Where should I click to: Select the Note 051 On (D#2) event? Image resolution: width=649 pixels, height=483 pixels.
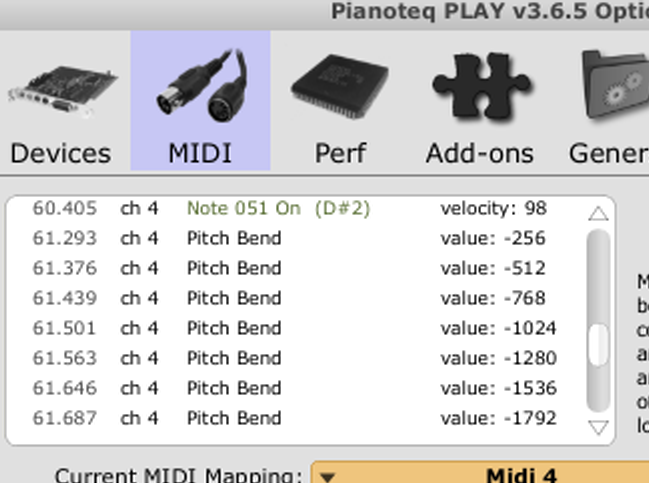pos(278,208)
